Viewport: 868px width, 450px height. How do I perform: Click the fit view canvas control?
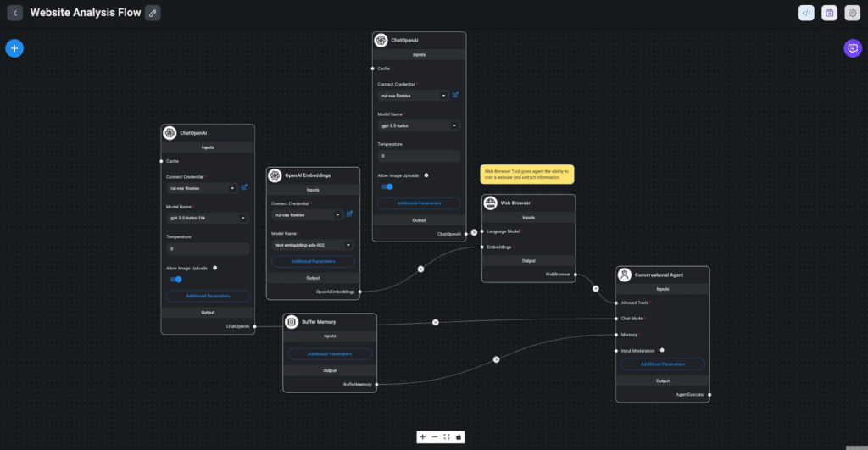coord(447,437)
